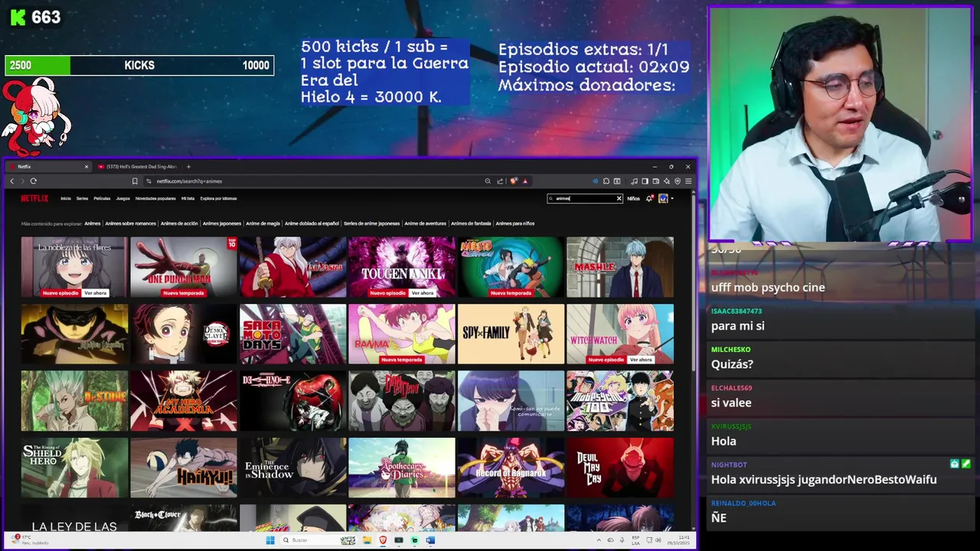Click the Brave browser taskbar icon

tap(383, 540)
